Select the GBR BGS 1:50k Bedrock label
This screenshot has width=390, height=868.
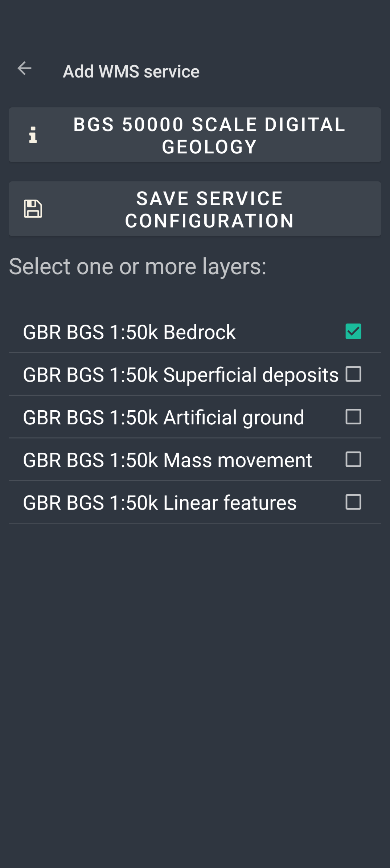pos(129,332)
